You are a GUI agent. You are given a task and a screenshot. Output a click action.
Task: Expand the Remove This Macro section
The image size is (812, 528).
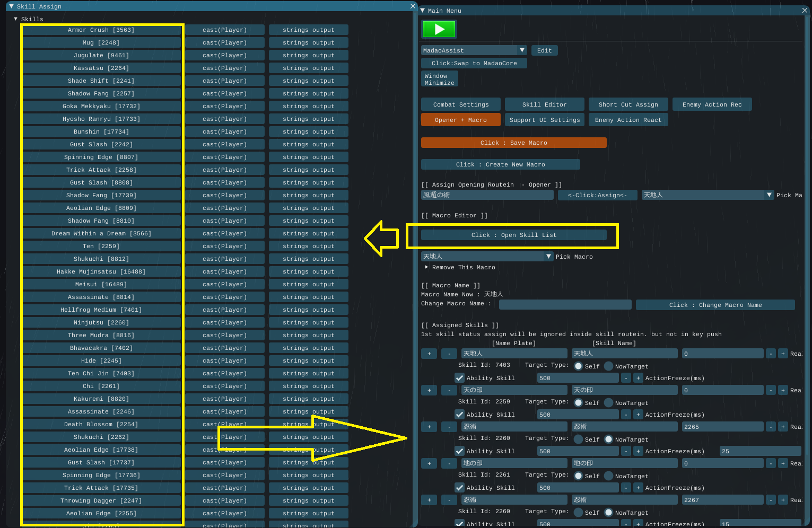tap(427, 268)
